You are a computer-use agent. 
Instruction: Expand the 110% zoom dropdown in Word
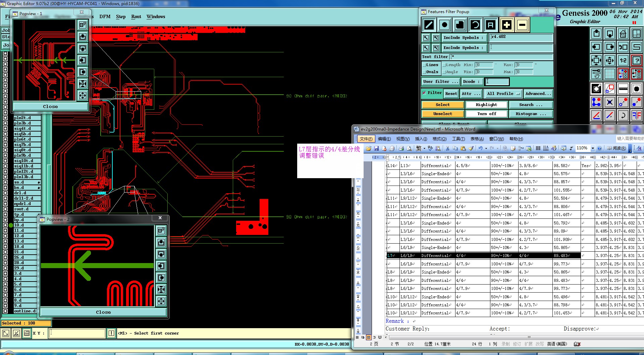(x=593, y=148)
